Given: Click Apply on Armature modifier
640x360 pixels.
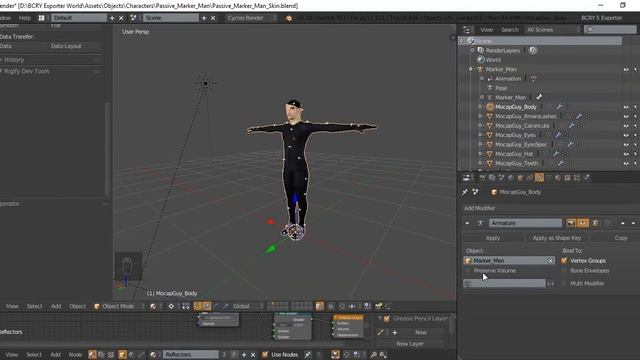Looking at the screenshot, I should 493,238.
